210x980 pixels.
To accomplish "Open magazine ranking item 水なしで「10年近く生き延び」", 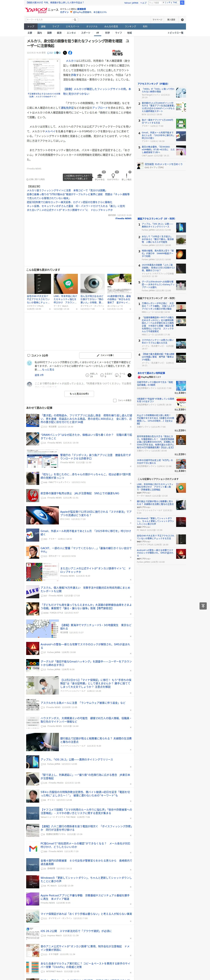I will click(158, 239).
